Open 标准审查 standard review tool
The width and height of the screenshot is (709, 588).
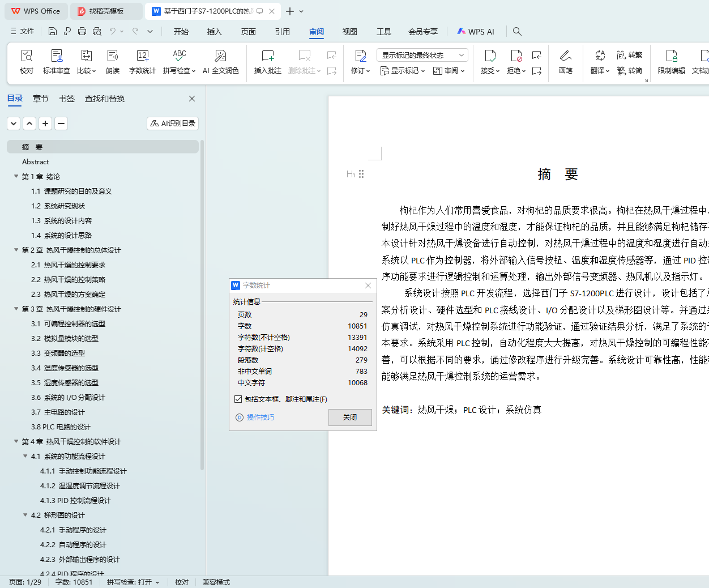tap(57, 62)
